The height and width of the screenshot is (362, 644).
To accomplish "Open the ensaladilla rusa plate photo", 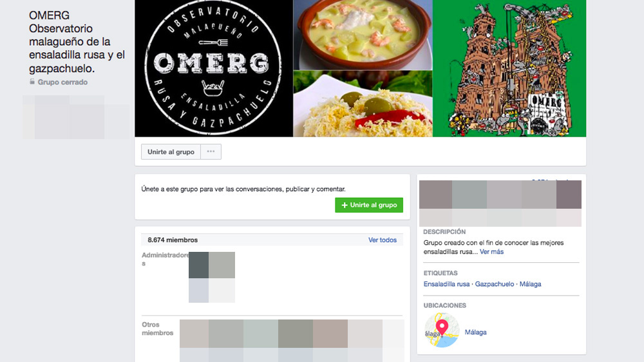I will pos(363,104).
